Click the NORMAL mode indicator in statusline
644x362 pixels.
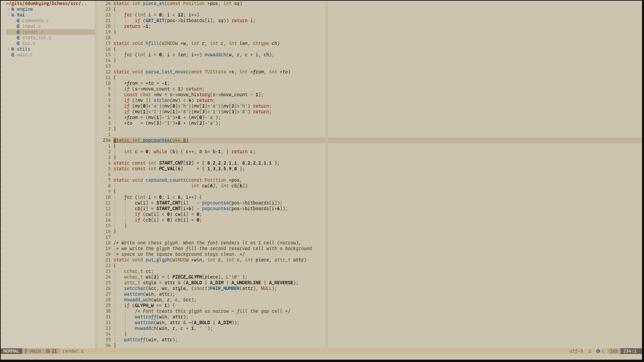click(11, 351)
